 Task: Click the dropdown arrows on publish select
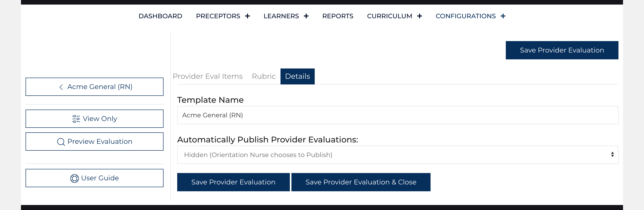612,155
